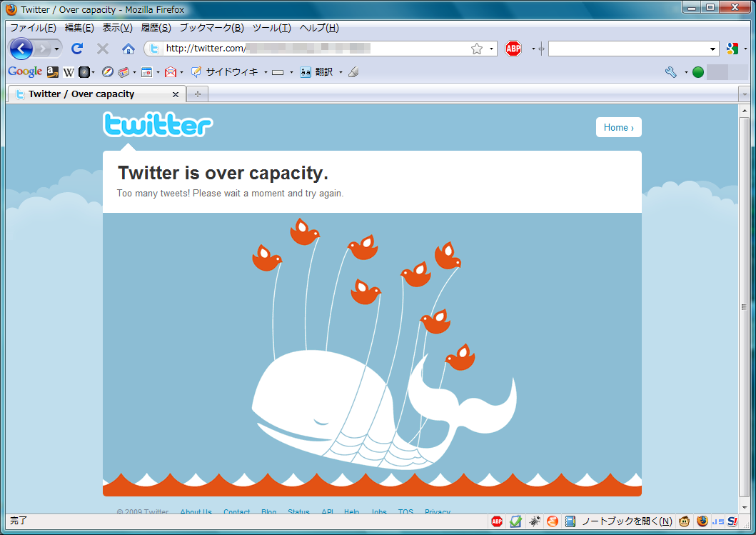The image size is (756, 535).
Task: Open the 履歴(S) menu
Action: [156, 27]
